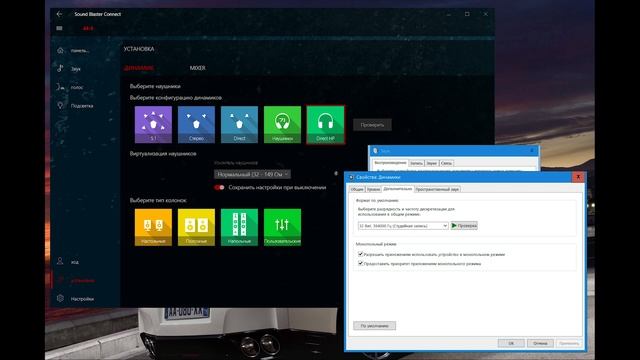Open the headphone amplifier impedance dropdown
640x360 pixels.
(252, 174)
